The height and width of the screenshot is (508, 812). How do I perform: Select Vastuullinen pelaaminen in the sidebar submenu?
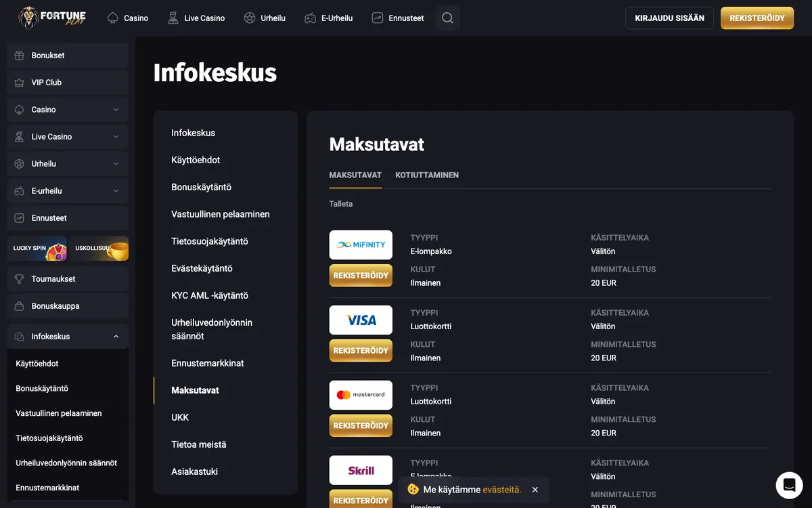59,413
